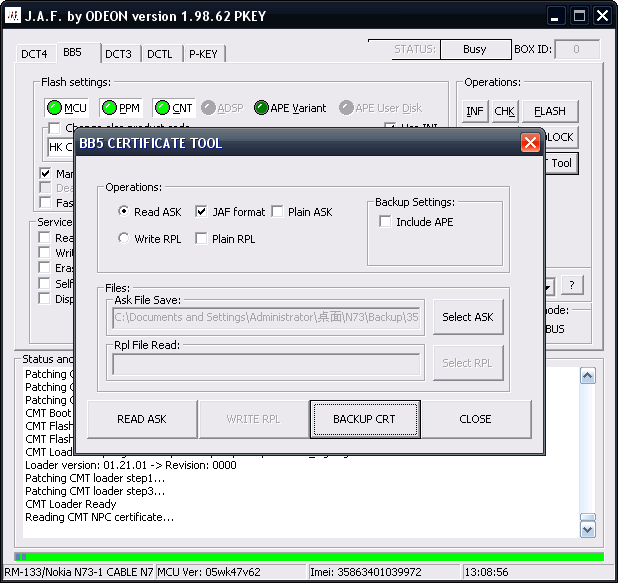Tick the Wri checkbox under Service

[x=44, y=252]
